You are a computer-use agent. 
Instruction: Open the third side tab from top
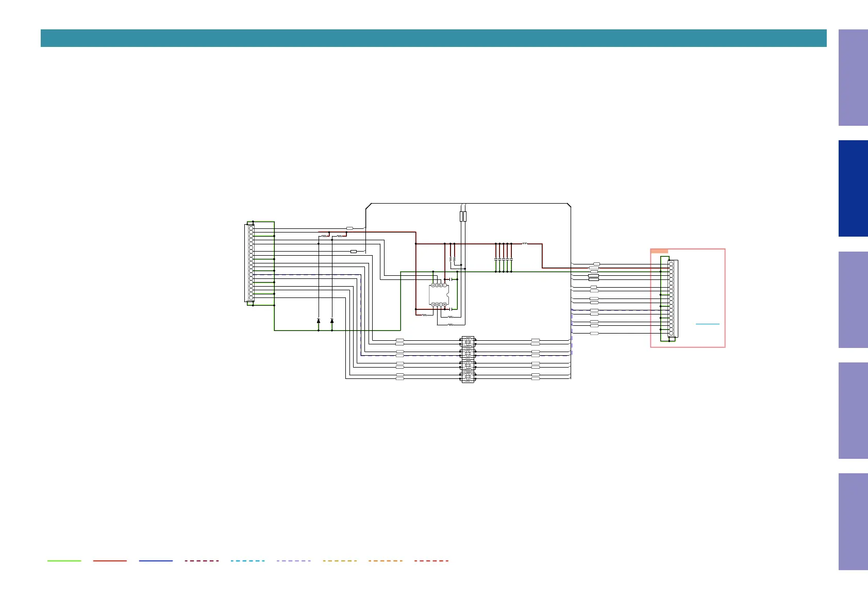coord(853,300)
